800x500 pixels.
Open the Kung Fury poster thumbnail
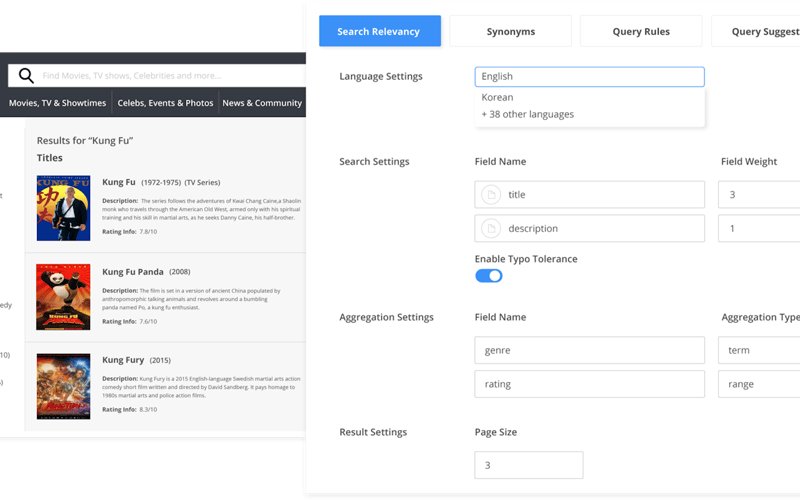click(x=63, y=387)
